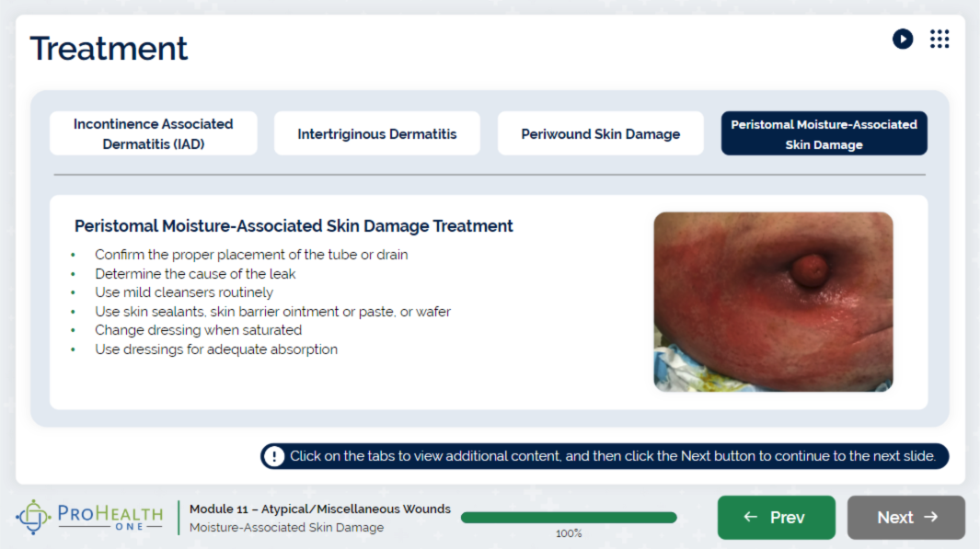Click bullet 'Use skin sealants, skin barrier ointment'

(272, 311)
